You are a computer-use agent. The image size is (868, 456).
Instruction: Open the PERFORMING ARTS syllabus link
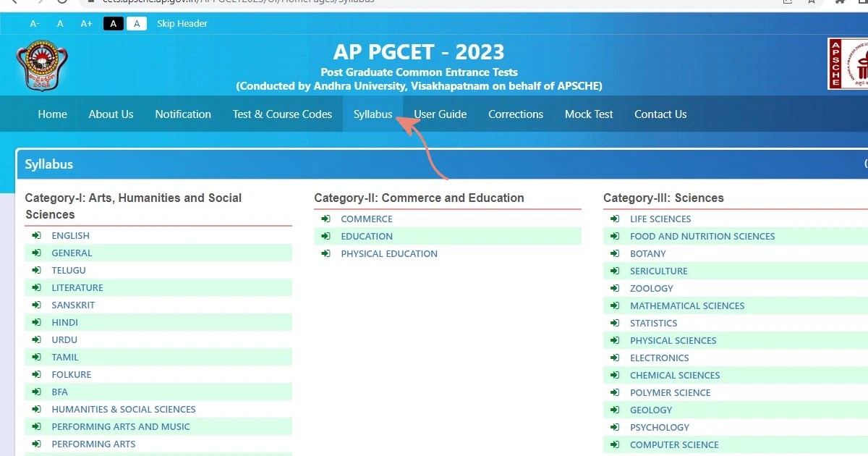pos(93,444)
